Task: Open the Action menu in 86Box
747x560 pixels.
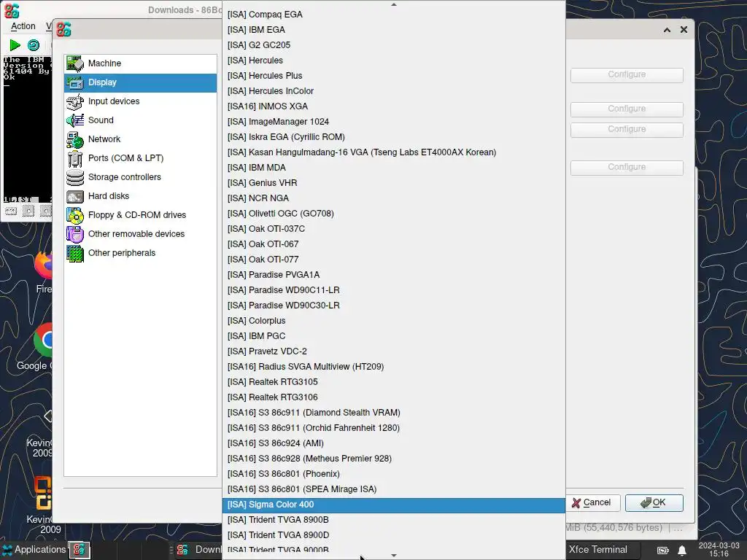Action: [23, 26]
